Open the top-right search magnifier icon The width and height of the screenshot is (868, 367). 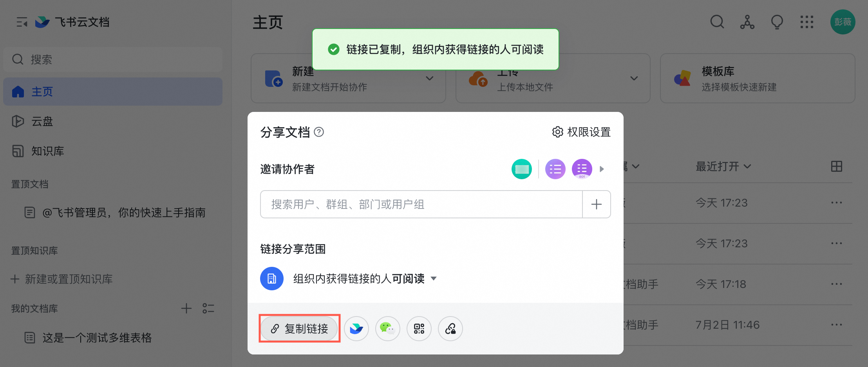[x=717, y=22]
